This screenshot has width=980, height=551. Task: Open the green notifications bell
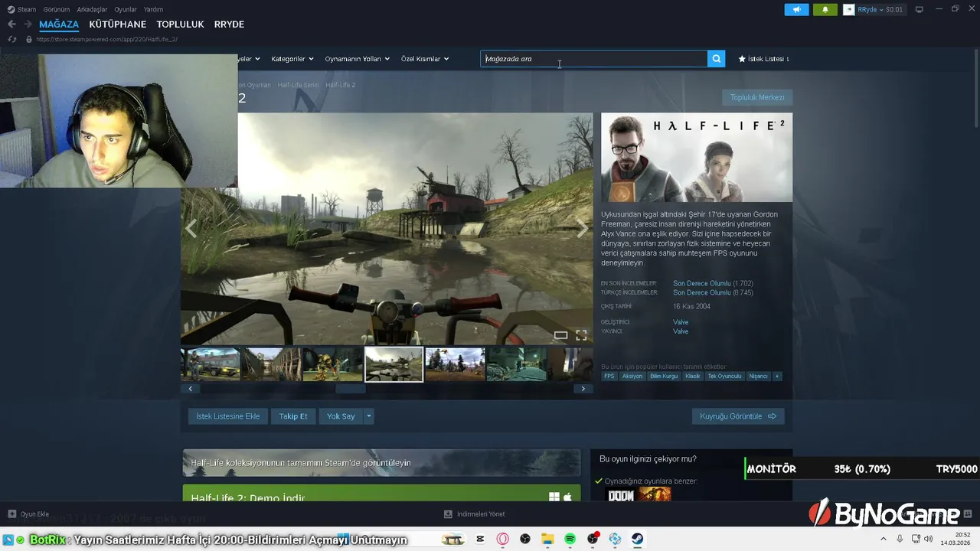825,10
